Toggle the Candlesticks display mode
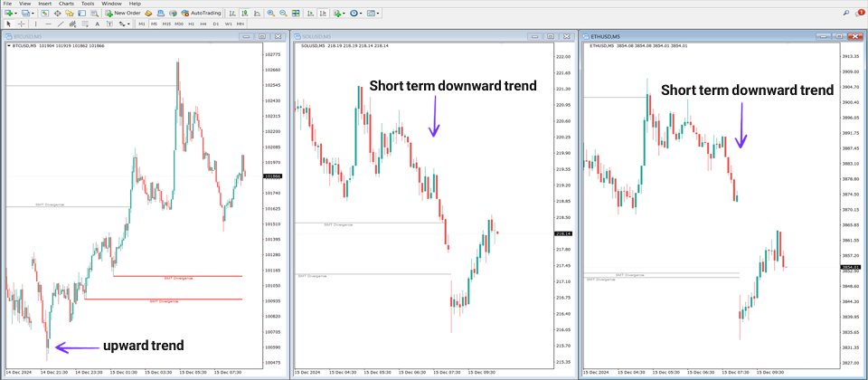 click(245, 13)
